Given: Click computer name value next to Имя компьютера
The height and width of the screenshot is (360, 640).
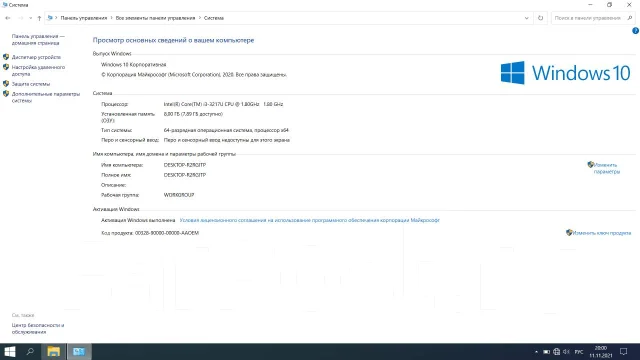Looking at the screenshot, I should (185, 165).
